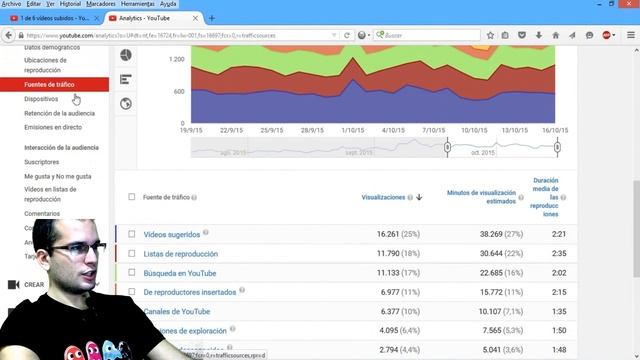
Task: Open the Firefox hamburger menu
Action: pos(631,36)
